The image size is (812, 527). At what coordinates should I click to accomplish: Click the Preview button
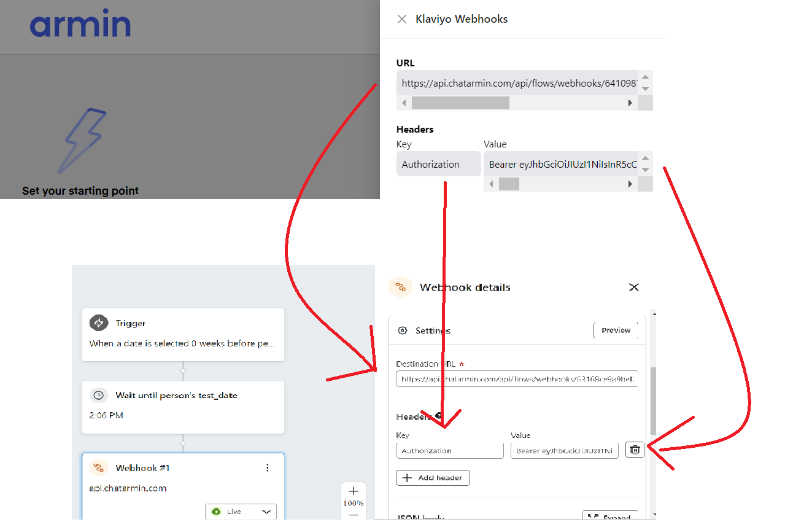click(x=616, y=330)
